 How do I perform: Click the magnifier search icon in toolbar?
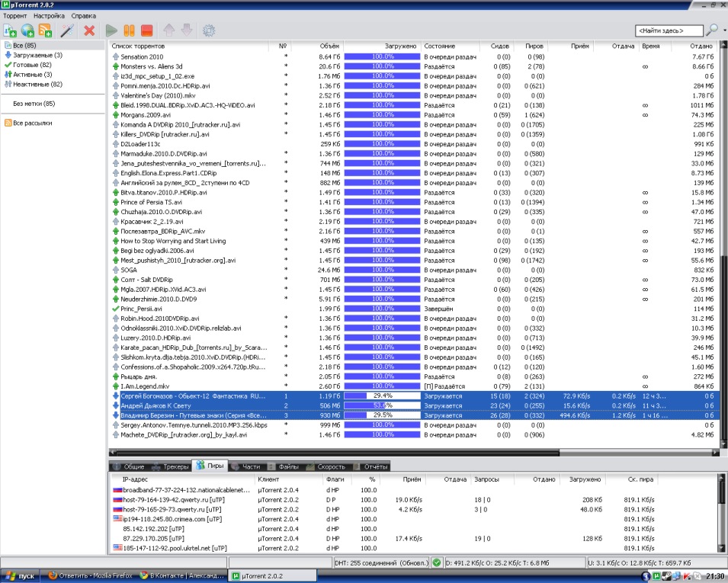(x=711, y=30)
